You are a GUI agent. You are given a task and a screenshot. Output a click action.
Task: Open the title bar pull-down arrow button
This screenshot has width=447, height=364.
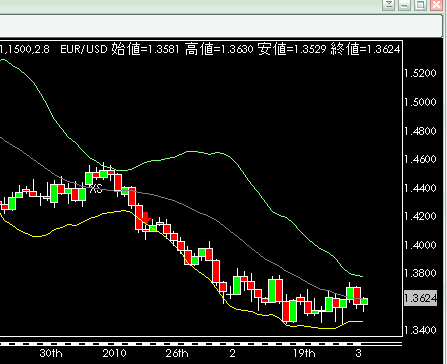point(388,5)
